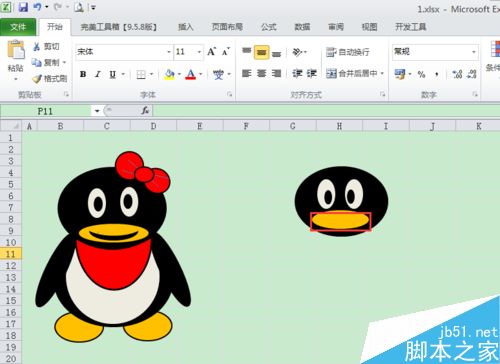Undo the last action
Image resolution: width=500 pixels, height=364 pixels.
point(38,7)
